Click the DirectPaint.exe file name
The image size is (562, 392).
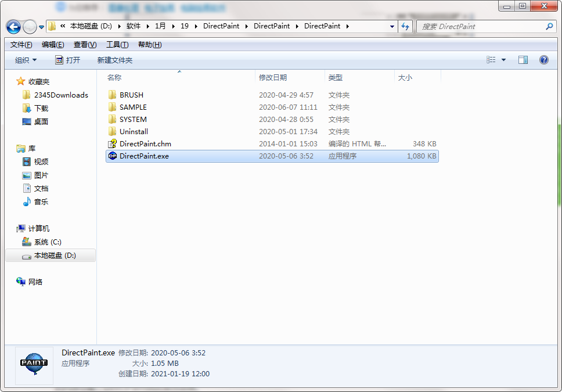coord(144,156)
